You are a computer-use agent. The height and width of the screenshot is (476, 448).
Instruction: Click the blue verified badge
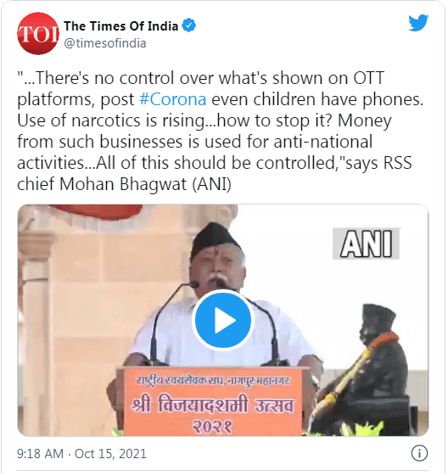pos(189,25)
